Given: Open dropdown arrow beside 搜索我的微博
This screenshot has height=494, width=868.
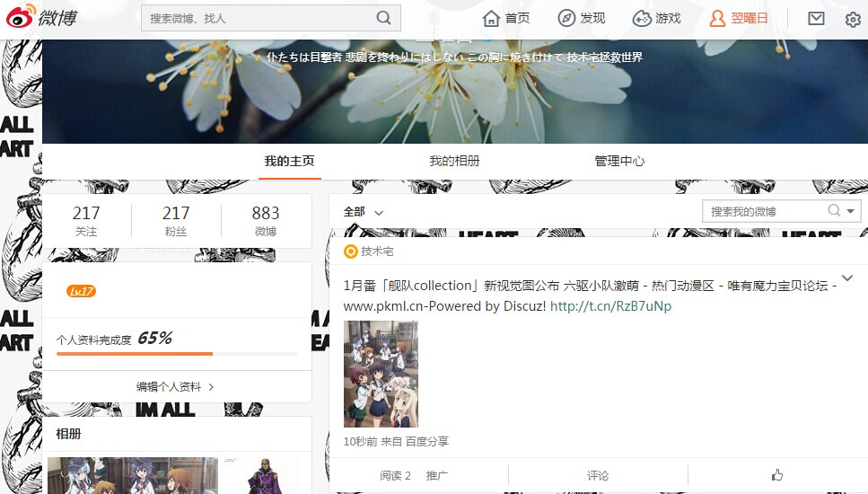Looking at the screenshot, I should click(x=852, y=211).
